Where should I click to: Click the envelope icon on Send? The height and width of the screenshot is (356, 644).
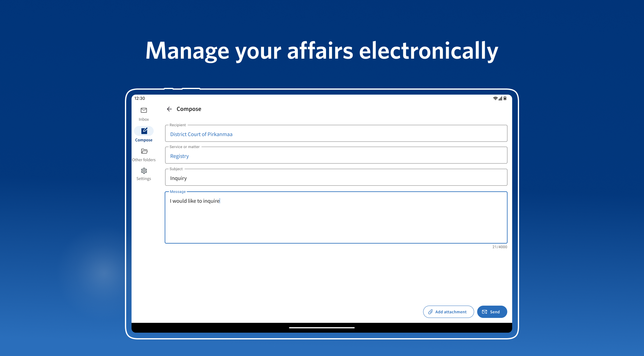[485, 312]
